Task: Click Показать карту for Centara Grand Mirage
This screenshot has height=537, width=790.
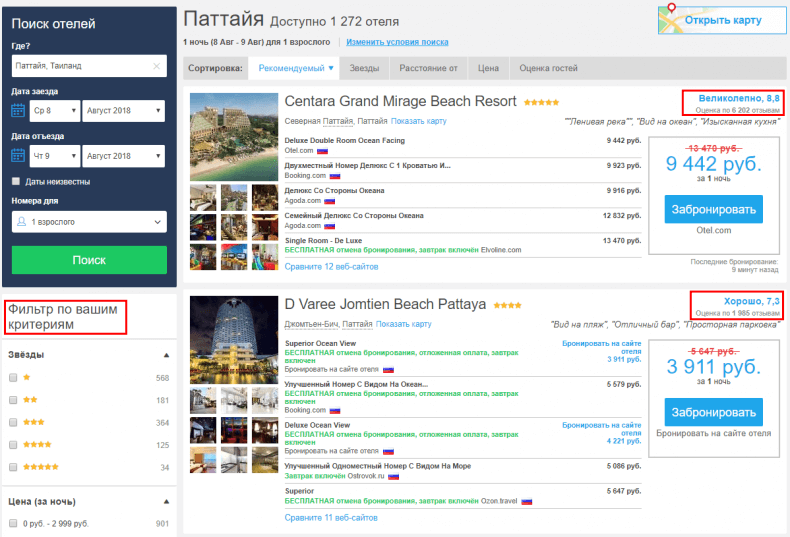Action: click(x=419, y=121)
